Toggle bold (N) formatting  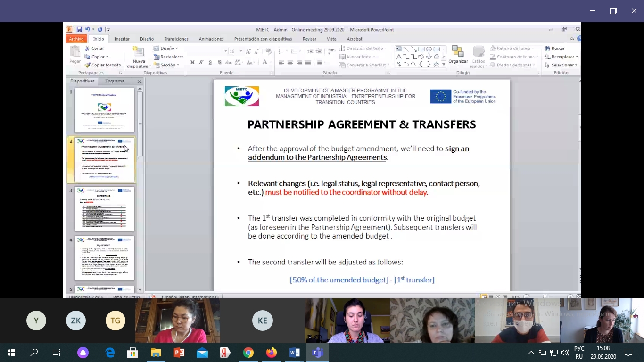click(192, 62)
